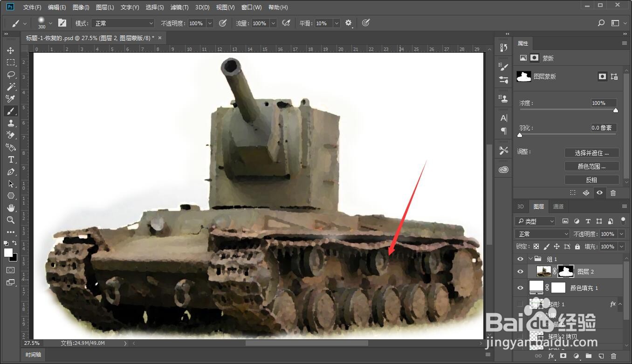This screenshot has height=364, width=632.
Task: Click the 浓度 density slider handle
Action: point(616,110)
